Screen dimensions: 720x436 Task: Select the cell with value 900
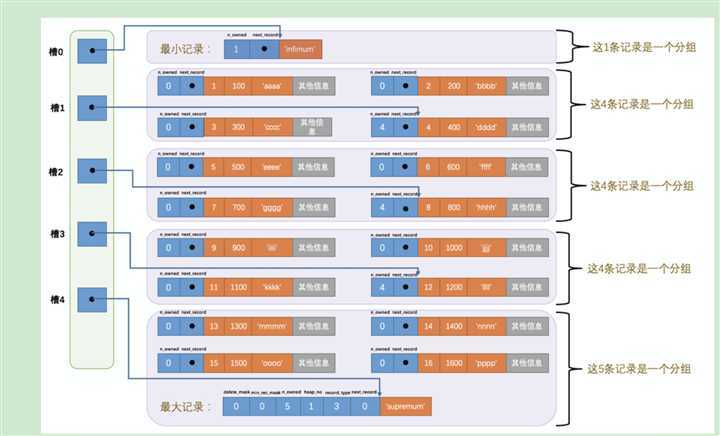238,247
